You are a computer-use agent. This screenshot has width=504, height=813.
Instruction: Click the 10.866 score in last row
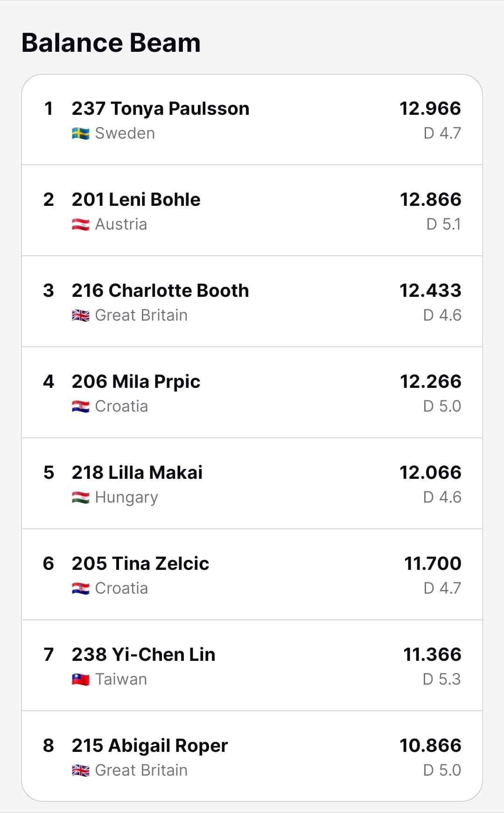pos(430,746)
